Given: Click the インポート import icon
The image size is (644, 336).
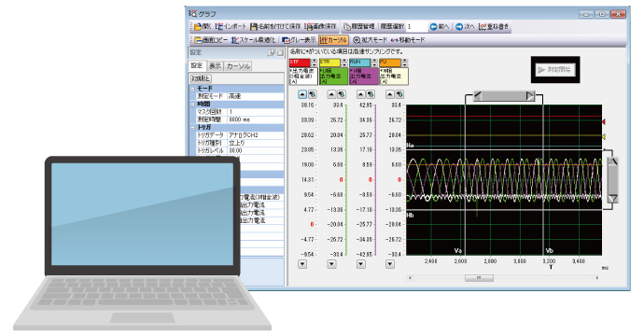Looking at the screenshot, I should tap(219, 27).
